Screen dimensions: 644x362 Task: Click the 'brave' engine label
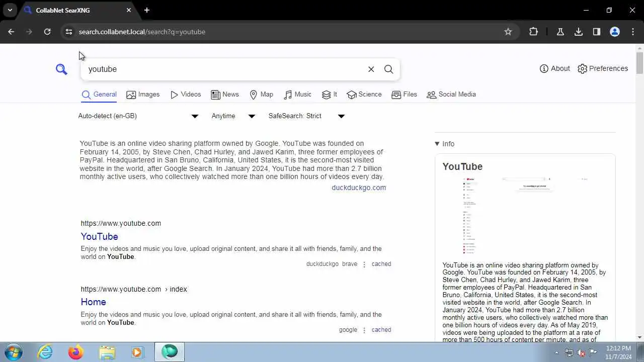click(x=350, y=264)
